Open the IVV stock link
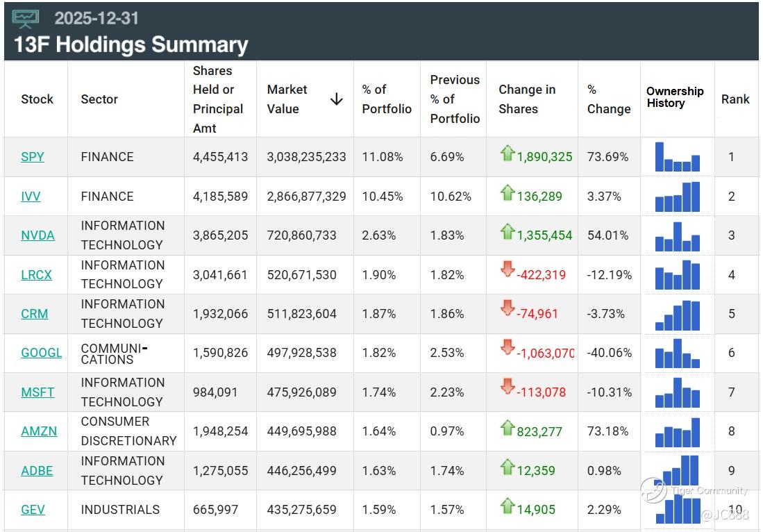The image size is (763, 532). point(31,197)
